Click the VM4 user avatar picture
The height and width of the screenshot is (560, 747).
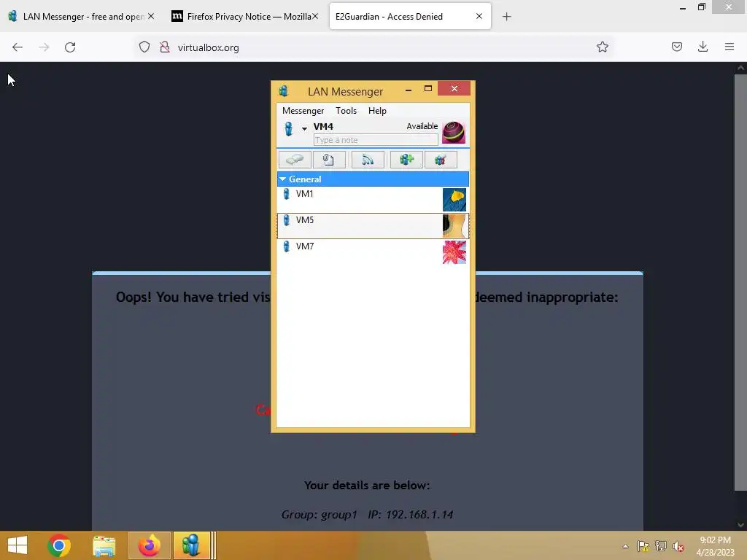point(454,133)
